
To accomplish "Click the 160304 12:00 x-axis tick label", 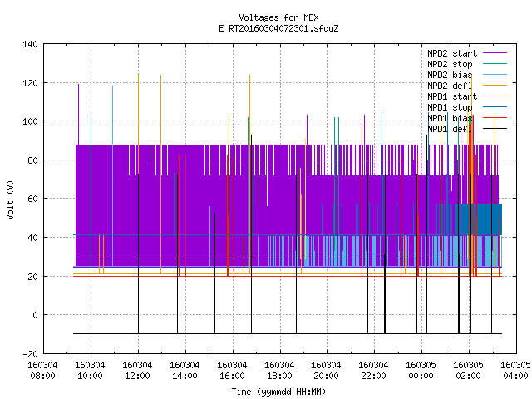I will click(137, 371).
